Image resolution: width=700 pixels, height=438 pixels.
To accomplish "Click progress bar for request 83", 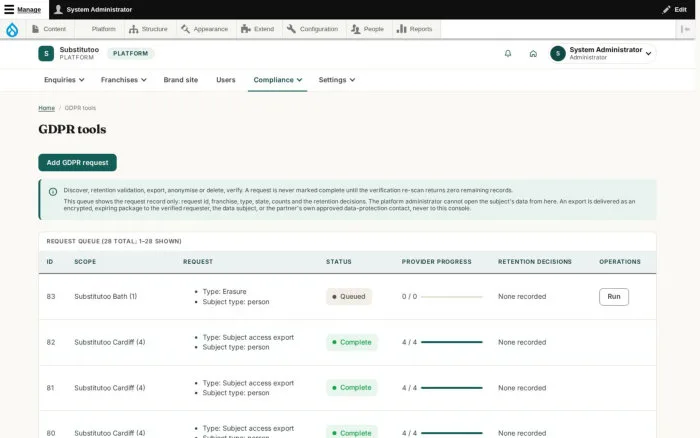I will 451,297.
